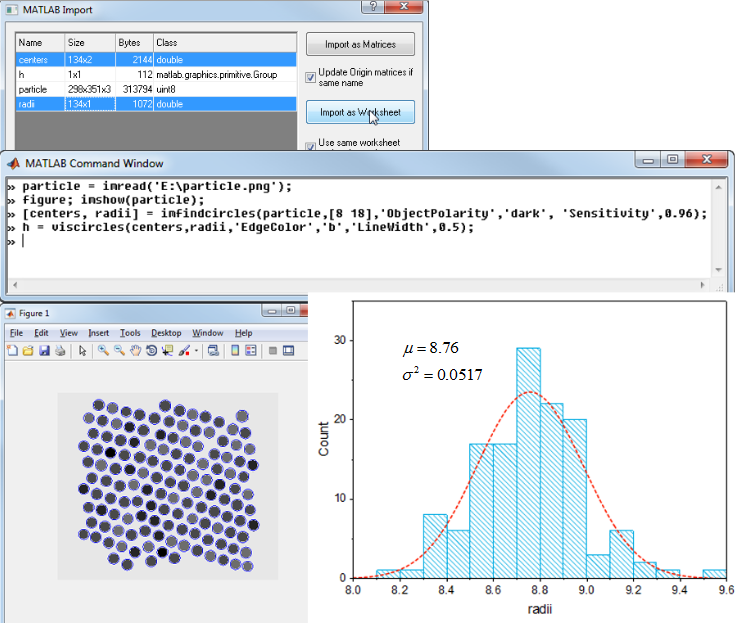
Task: Click the Print Figure icon
Action: click(x=58, y=351)
